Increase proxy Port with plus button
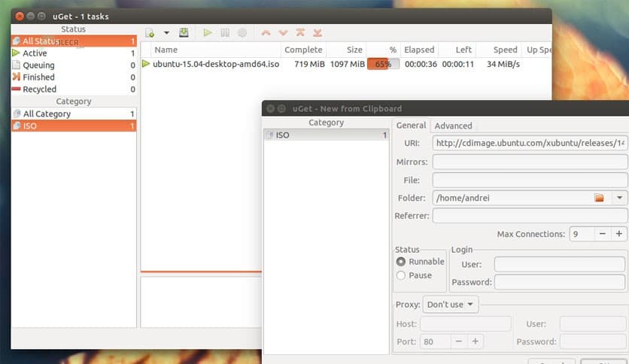Screen dimensions: 629x364 click(476, 341)
